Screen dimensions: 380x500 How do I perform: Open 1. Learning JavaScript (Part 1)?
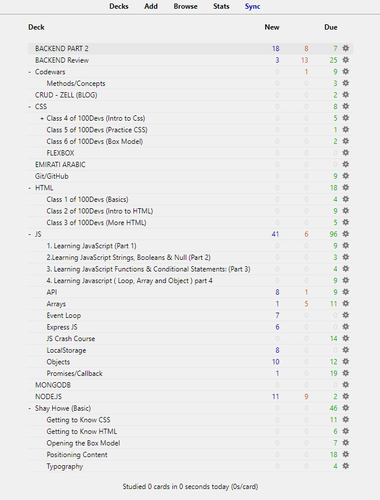91,246
